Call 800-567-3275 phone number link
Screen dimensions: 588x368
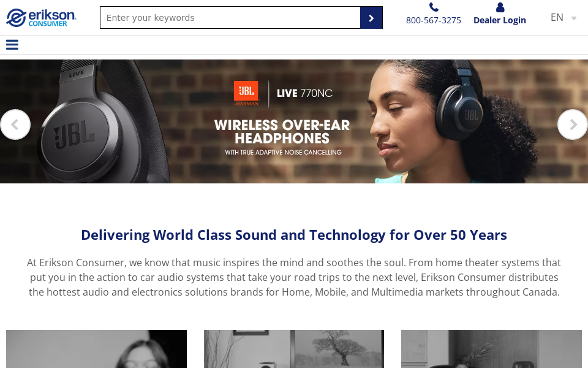pyautogui.click(x=434, y=20)
